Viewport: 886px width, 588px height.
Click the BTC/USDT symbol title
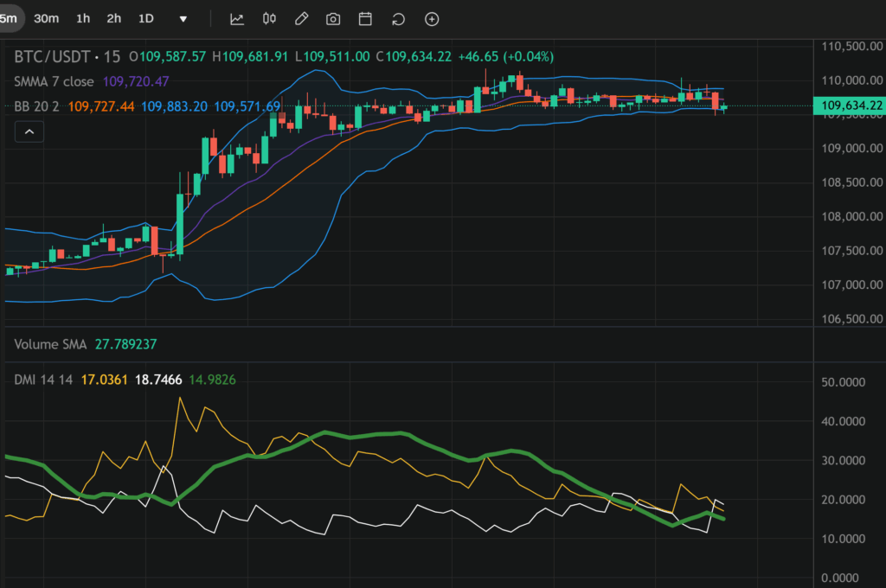(55, 56)
